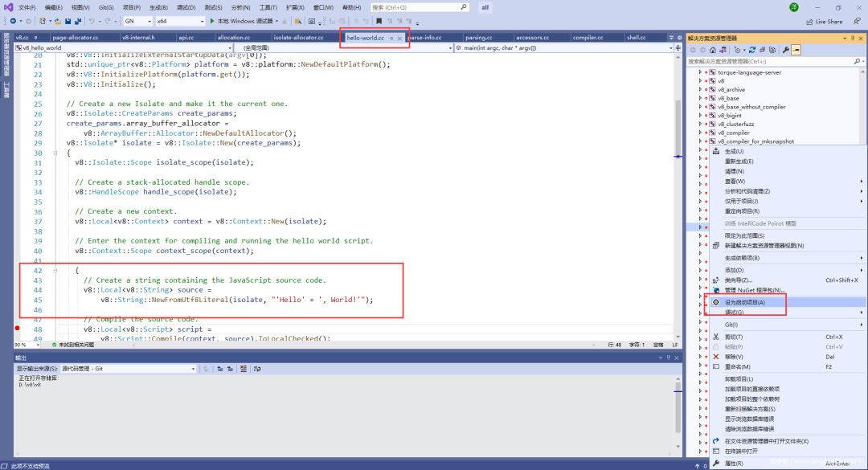This screenshot has height=470, width=868.
Task: Click the sync refresh icon in Solution Explorer
Action: tap(751, 50)
